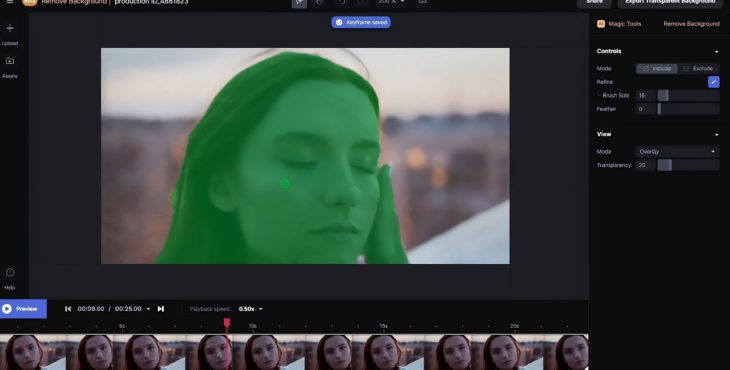This screenshot has height=370, width=730.
Task: Click the Assets label in sidebar
Action: click(10, 76)
